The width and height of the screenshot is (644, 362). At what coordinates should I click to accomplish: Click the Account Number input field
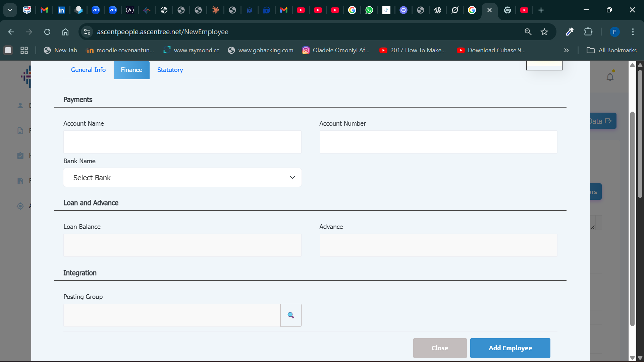[438, 142]
